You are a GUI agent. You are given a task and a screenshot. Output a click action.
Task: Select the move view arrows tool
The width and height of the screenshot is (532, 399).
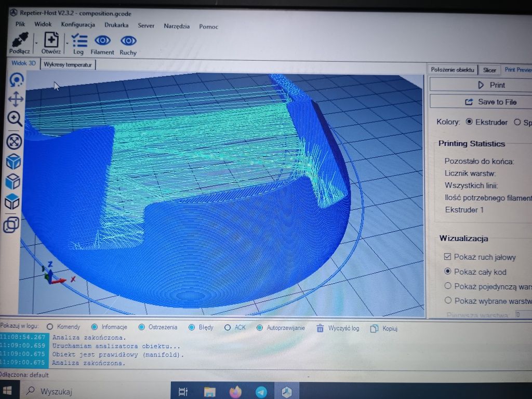(x=16, y=100)
